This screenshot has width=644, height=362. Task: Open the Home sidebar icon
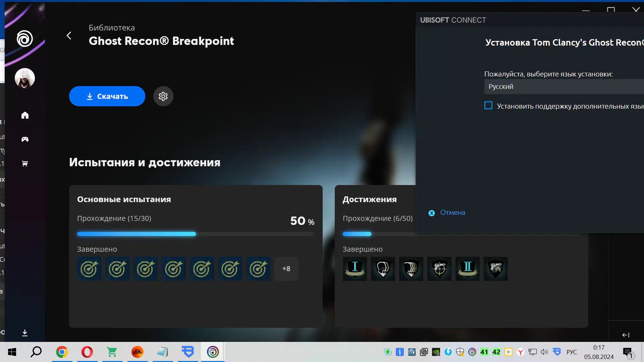tap(25, 115)
